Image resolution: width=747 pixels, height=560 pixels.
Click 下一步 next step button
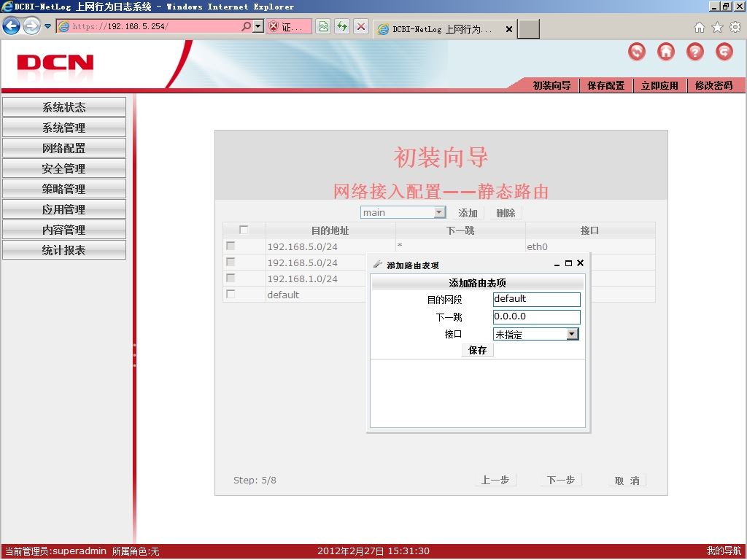pyautogui.click(x=561, y=480)
